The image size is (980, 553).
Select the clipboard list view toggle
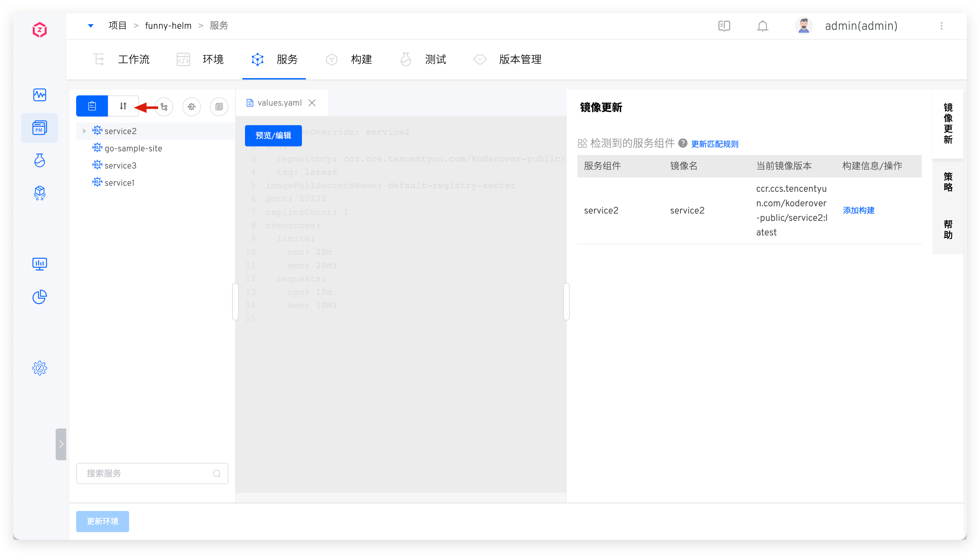(x=91, y=106)
